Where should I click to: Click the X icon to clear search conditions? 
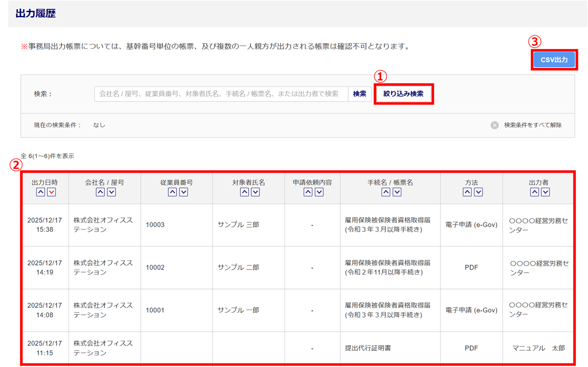[495, 125]
